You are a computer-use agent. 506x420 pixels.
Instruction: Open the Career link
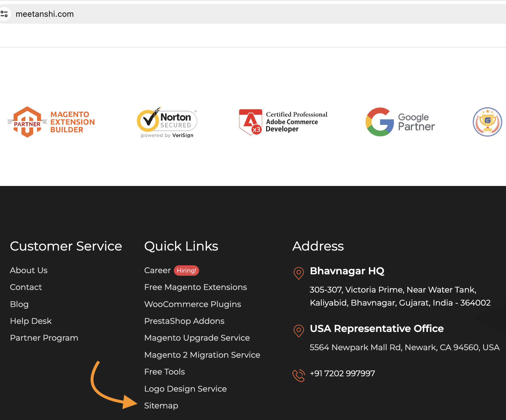click(157, 270)
